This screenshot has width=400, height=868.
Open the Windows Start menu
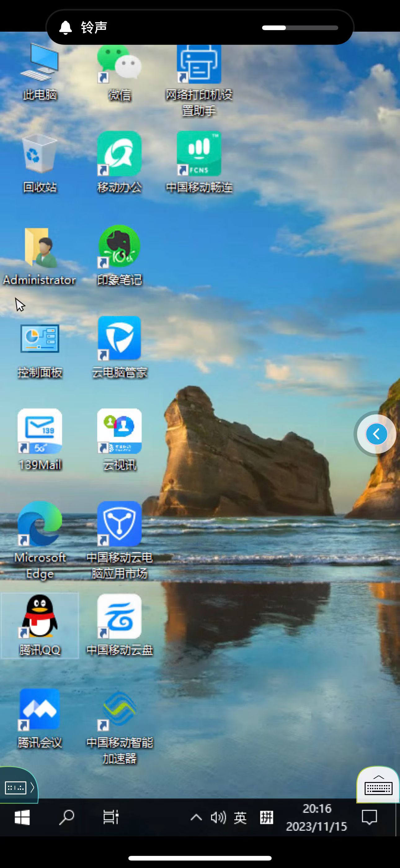coord(22,818)
